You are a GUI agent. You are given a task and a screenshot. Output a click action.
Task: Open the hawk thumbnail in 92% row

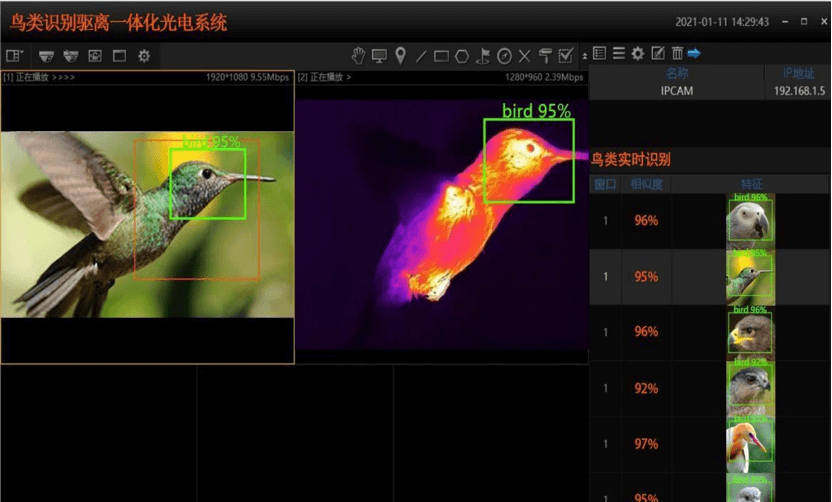[x=750, y=388]
